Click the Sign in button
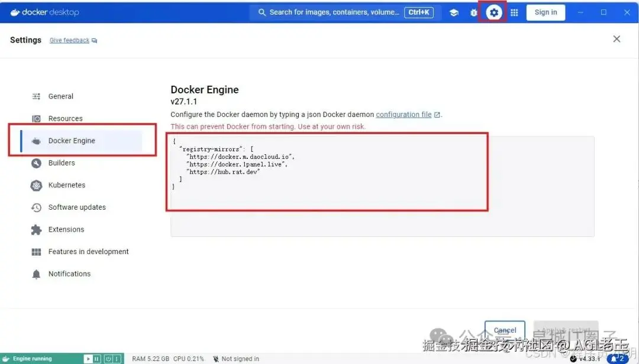 coord(546,12)
